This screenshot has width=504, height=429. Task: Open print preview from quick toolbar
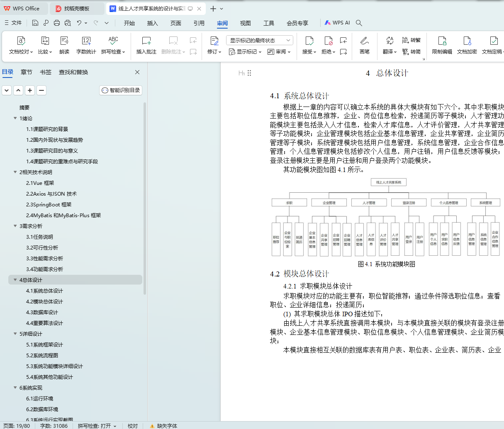click(x=68, y=23)
